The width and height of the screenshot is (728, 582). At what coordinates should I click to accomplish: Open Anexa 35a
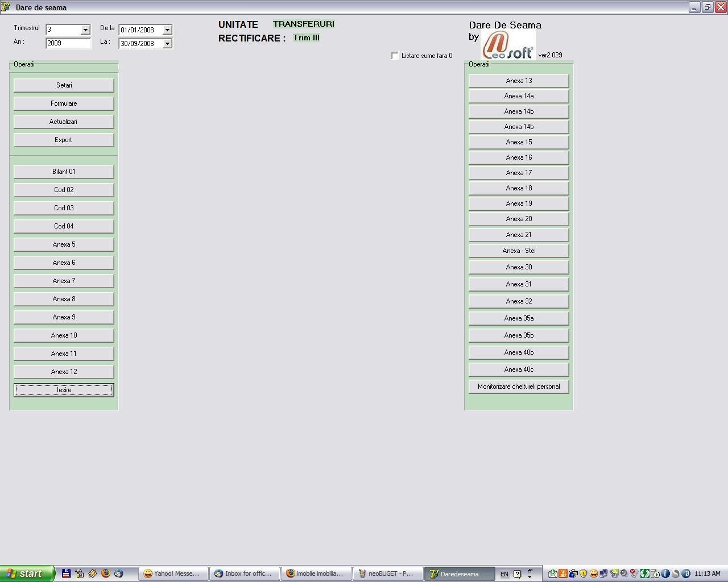519,318
